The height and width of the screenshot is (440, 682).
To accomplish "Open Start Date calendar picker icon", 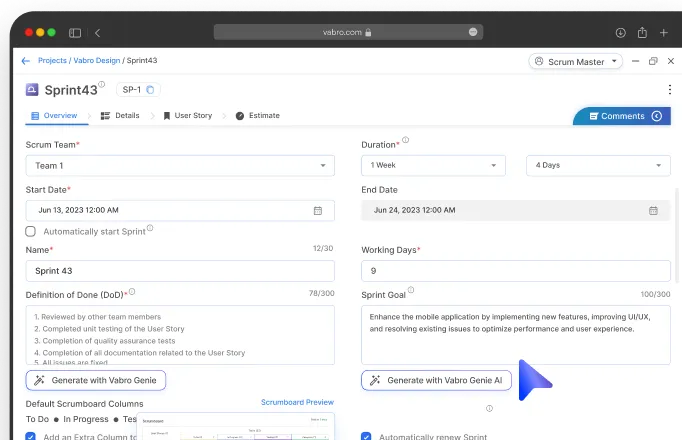I will point(318,211).
